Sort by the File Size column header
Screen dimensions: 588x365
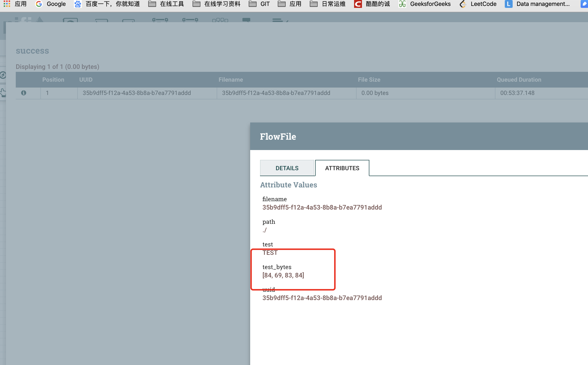369,80
